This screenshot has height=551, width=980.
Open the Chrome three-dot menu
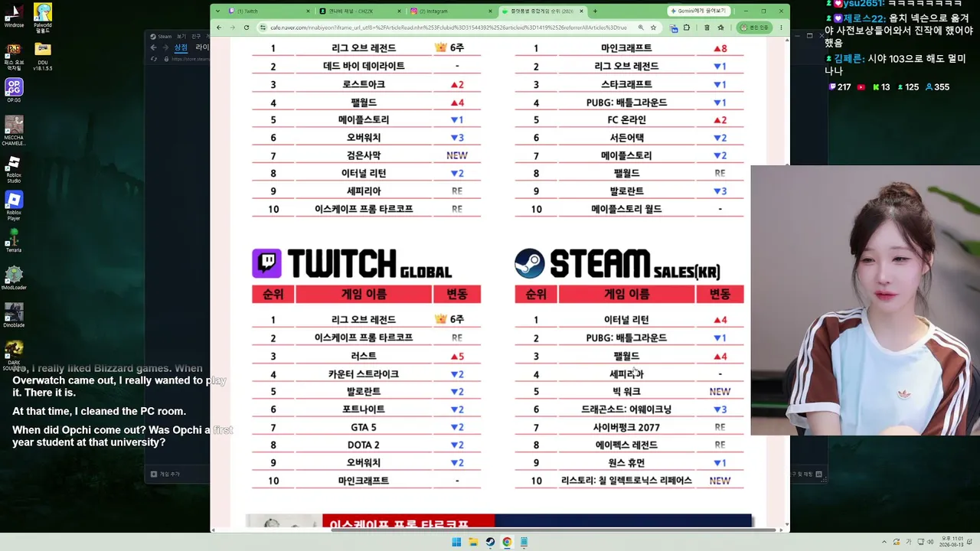[782, 28]
